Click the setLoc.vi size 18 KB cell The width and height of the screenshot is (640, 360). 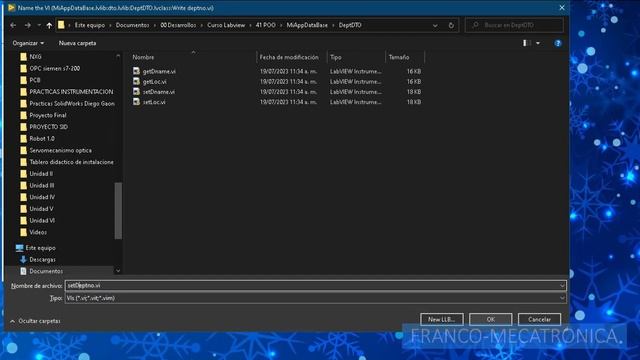[413, 102]
